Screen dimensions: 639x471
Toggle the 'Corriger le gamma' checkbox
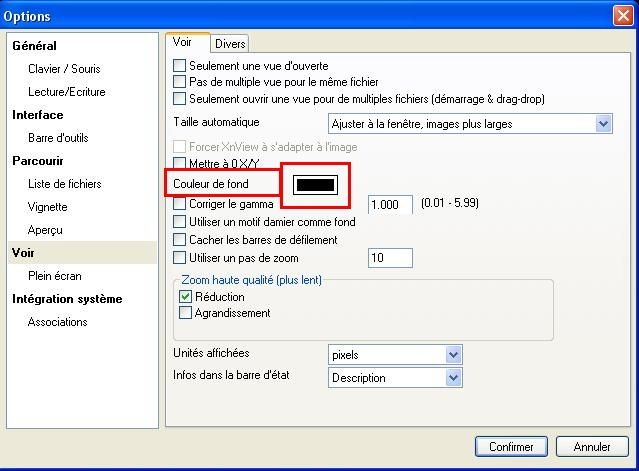click(181, 204)
